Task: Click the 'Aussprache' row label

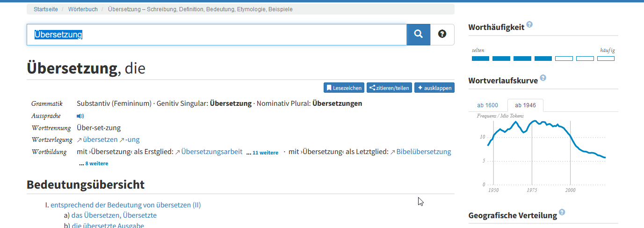Action: point(46,116)
